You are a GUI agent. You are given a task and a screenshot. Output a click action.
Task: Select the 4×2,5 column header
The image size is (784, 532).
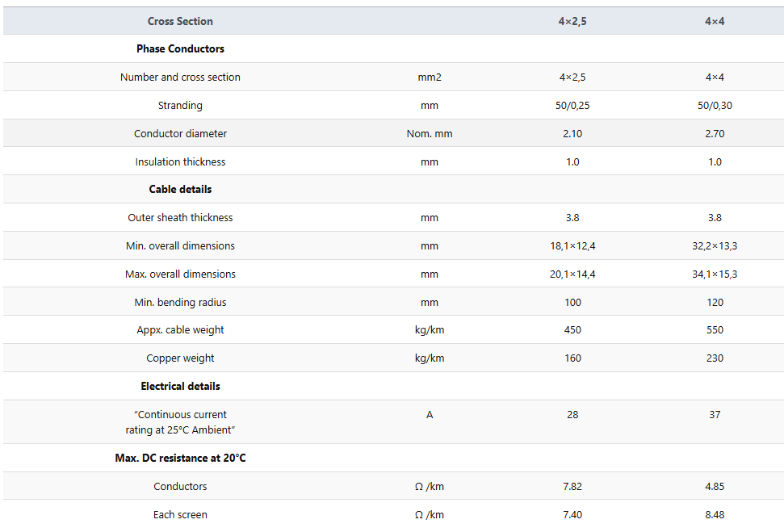click(x=572, y=21)
